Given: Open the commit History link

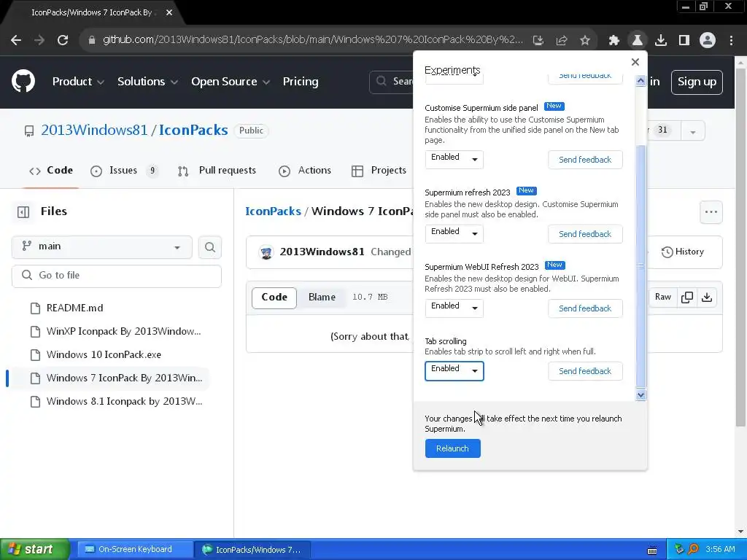Looking at the screenshot, I should pos(683,252).
